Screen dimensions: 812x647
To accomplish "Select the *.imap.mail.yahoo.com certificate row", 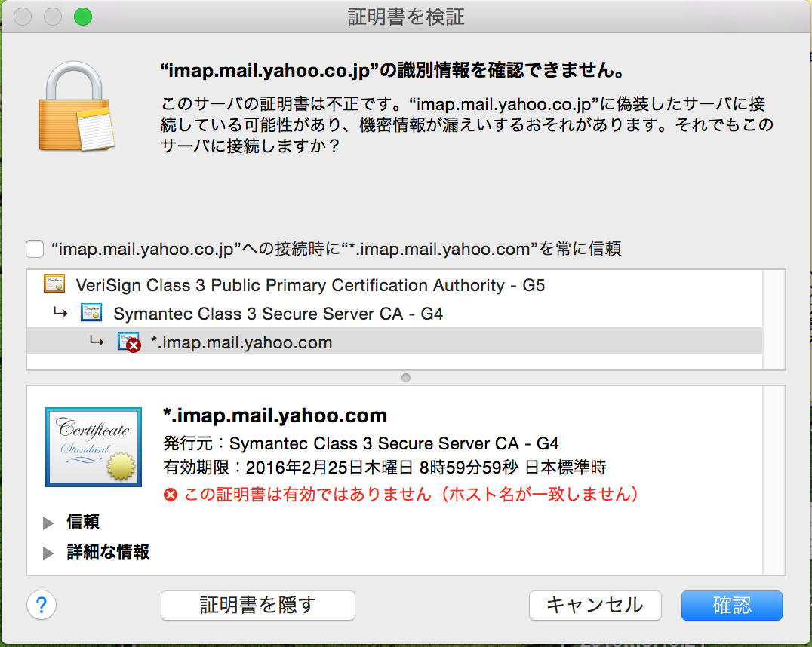I will [x=395, y=341].
